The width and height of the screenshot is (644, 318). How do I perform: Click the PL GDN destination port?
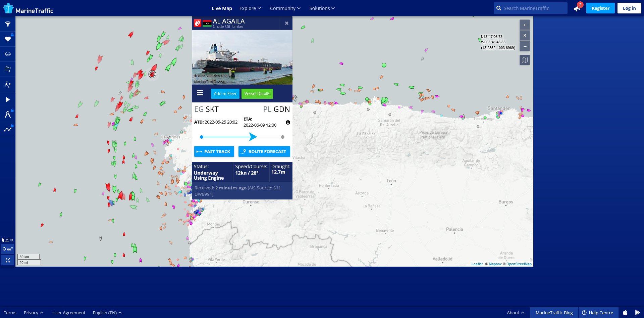tap(276, 109)
